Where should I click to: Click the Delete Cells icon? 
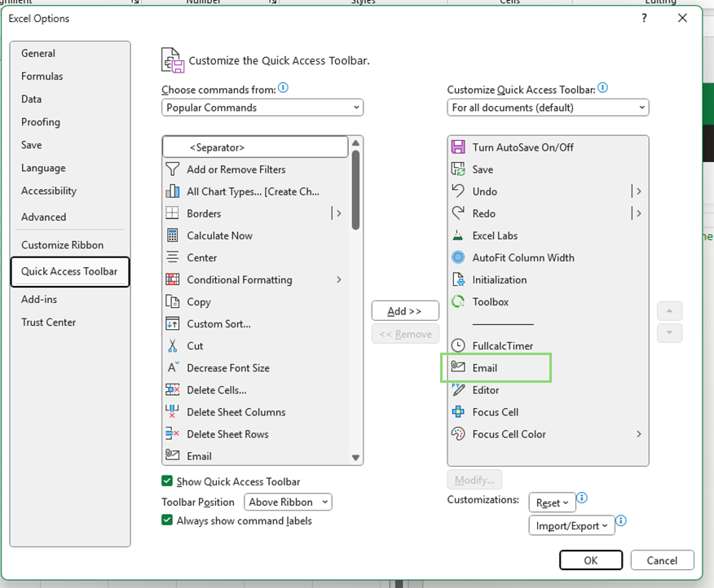click(x=172, y=389)
